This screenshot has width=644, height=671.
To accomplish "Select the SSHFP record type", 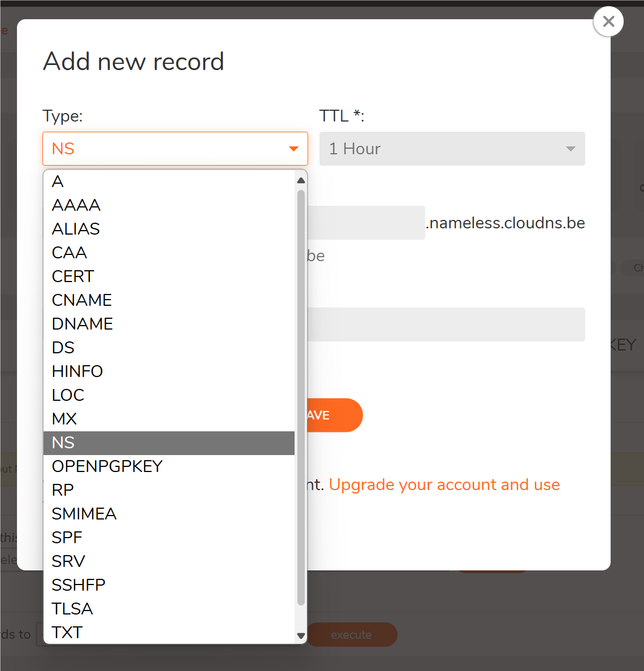I will (x=169, y=585).
